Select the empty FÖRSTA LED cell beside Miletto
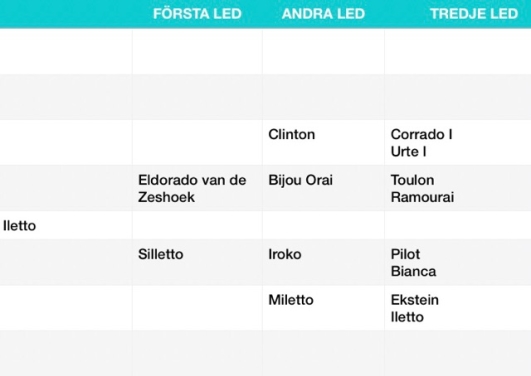Viewport: 531px width, 376px height. (197, 308)
